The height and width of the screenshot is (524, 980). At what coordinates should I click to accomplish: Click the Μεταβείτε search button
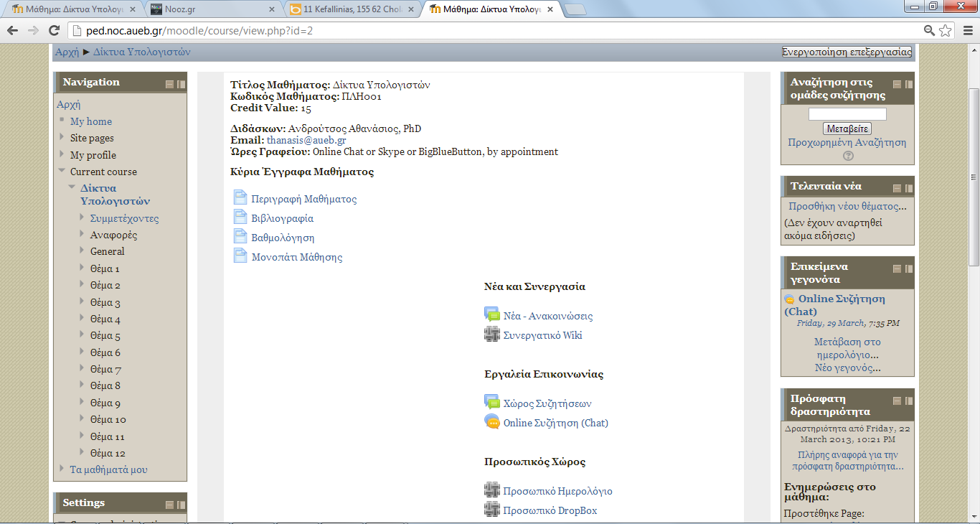pyautogui.click(x=847, y=129)
